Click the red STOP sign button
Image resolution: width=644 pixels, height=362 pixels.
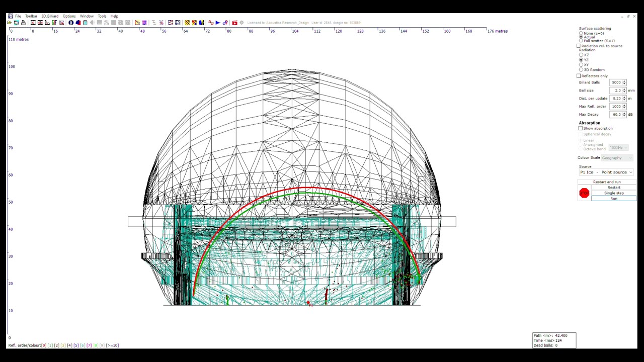[584, 193]
